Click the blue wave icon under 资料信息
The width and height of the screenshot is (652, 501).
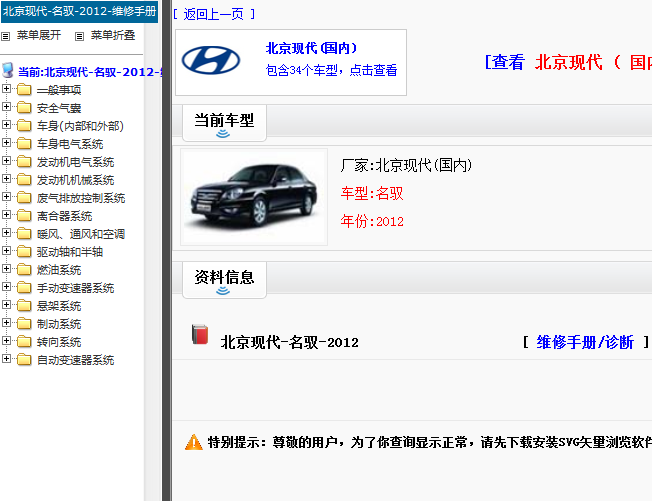[223, 291]
